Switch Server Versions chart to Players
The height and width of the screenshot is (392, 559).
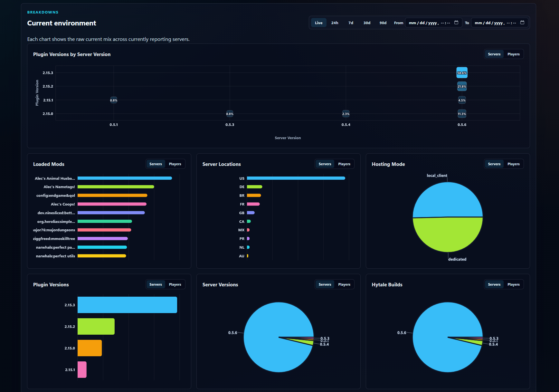pos(344,284)
